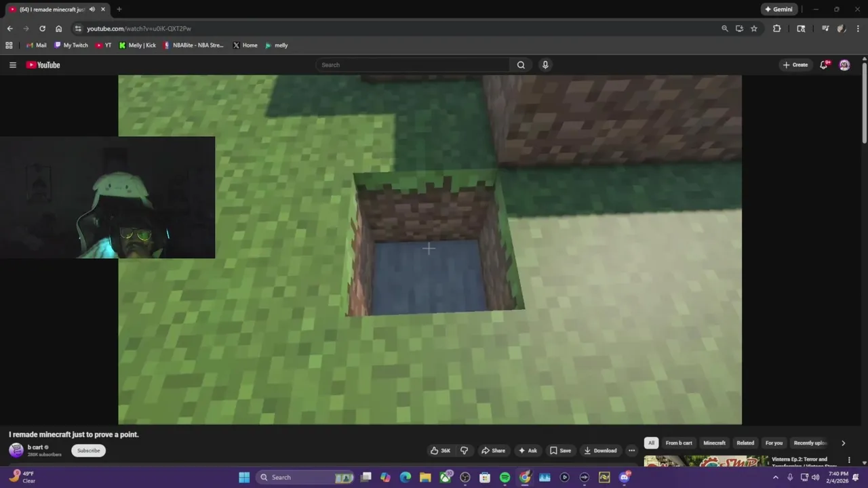The height and width of the screenshot is (488, 868).
Task: Go to YouTube home via logo
Action: (43, 65)
